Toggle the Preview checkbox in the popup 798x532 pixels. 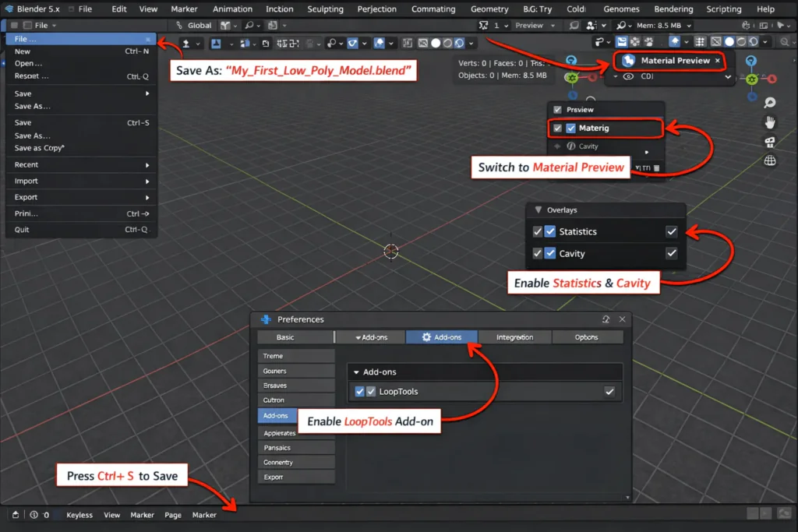(x=558, y=110)
